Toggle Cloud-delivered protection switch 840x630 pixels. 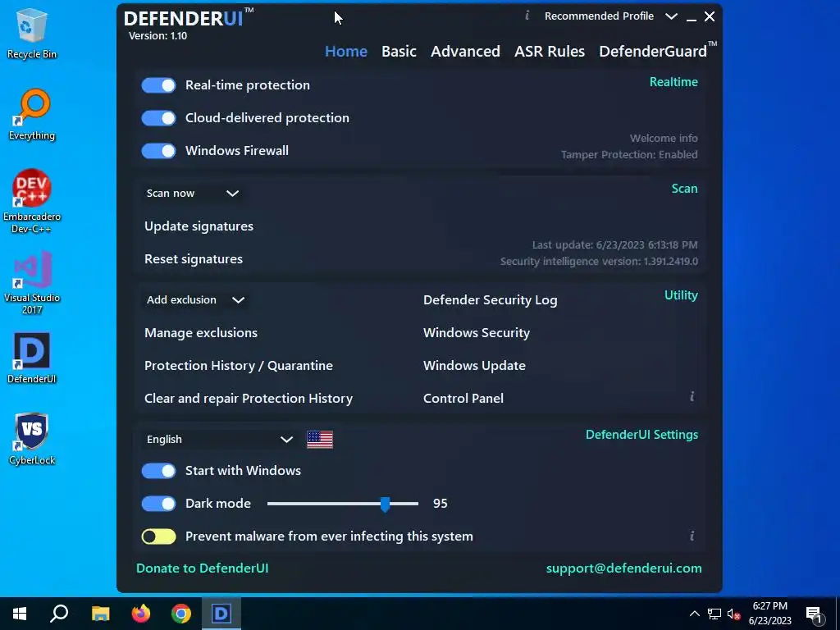(158, 118)
